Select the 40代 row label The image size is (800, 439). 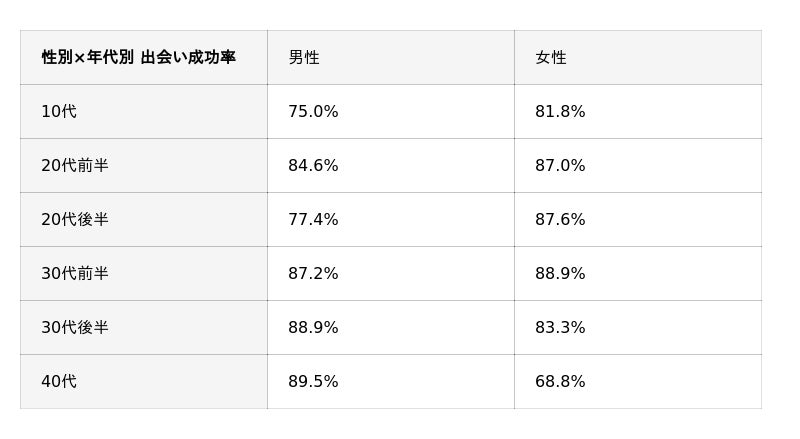(x=59, y=382)
